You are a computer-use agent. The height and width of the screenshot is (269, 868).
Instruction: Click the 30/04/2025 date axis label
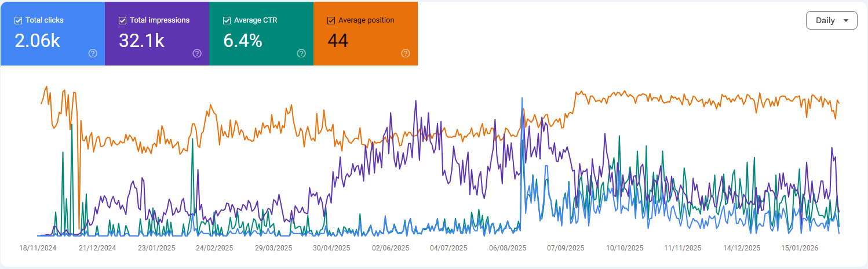point(331,248)
